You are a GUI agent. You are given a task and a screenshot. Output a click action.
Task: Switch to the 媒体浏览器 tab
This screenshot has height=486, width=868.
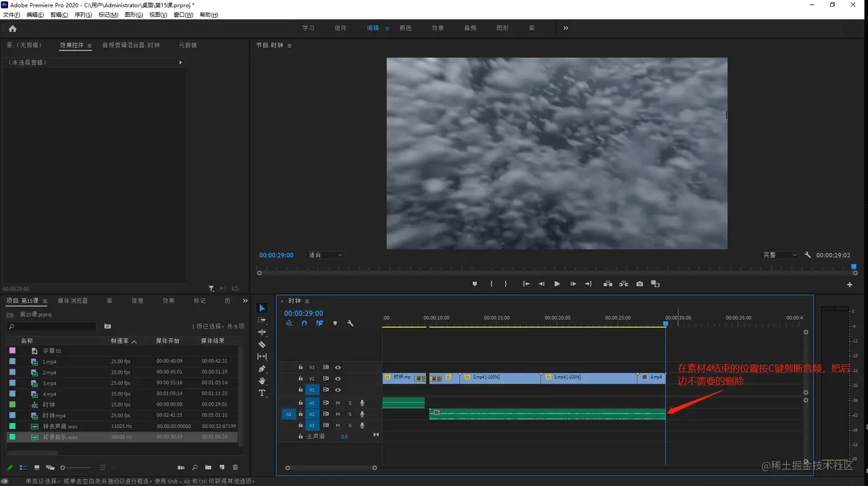[73, 301]
